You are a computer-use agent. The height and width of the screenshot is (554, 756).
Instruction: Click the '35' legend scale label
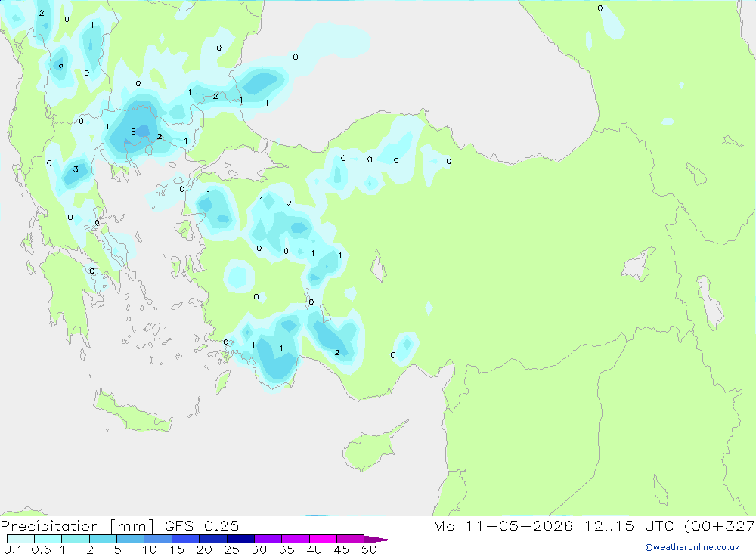pos(287,549)
